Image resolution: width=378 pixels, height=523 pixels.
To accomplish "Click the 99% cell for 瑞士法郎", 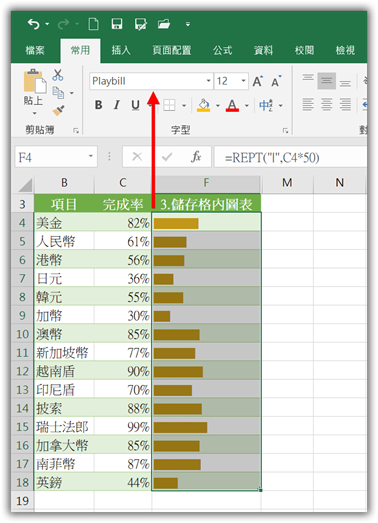I will click(123, 427).
